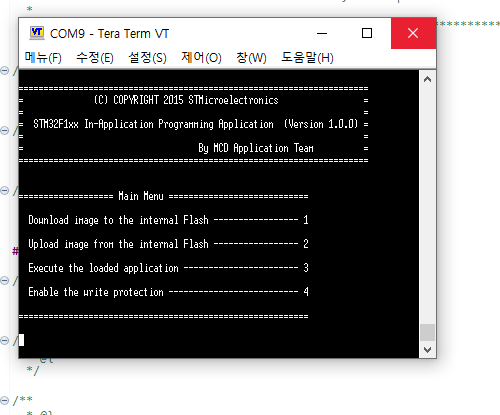Click the 'Execute the loaded application' line
The image size is (500, 415).
[168, 268]
